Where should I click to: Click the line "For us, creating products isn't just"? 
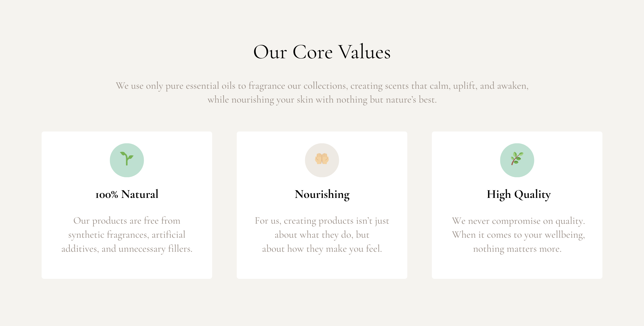point(322,221)
